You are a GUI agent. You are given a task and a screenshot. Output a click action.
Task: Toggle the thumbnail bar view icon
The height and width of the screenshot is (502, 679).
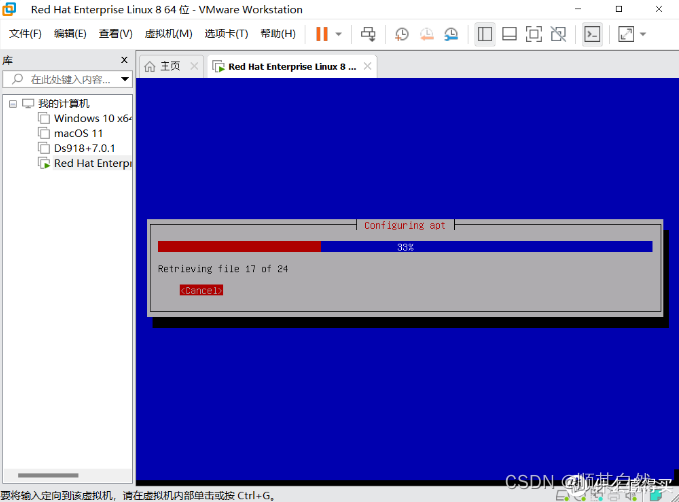tap(509, 34)
